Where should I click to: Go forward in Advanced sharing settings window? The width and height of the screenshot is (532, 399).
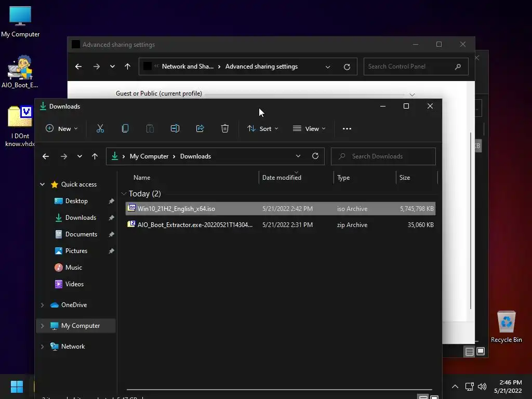pyautogui.click(x=97, y=66)
